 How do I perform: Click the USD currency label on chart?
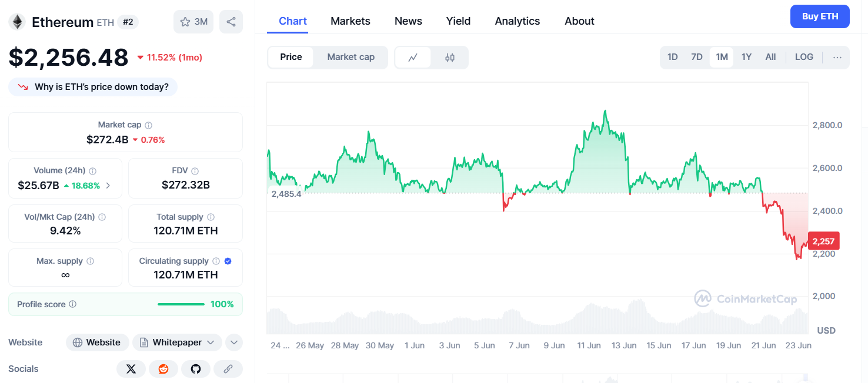coord(826,331)
